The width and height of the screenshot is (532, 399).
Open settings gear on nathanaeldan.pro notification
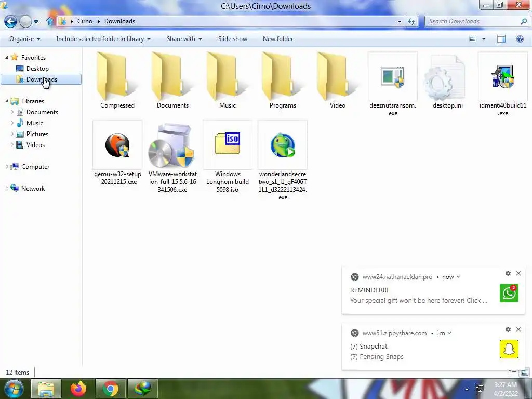[508, 273]
